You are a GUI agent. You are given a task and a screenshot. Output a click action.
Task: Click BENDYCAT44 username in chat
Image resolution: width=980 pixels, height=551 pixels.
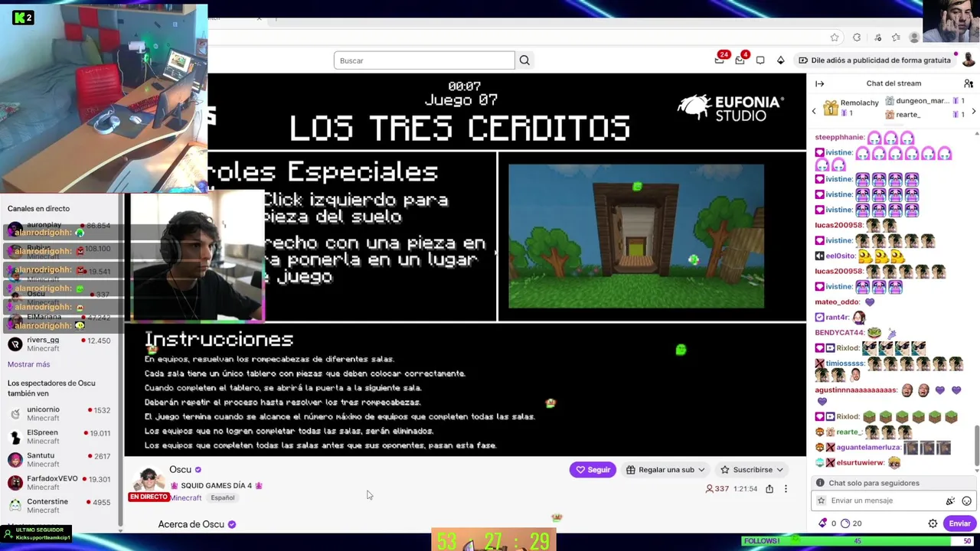pyautogui.click(x=839, y=333)
